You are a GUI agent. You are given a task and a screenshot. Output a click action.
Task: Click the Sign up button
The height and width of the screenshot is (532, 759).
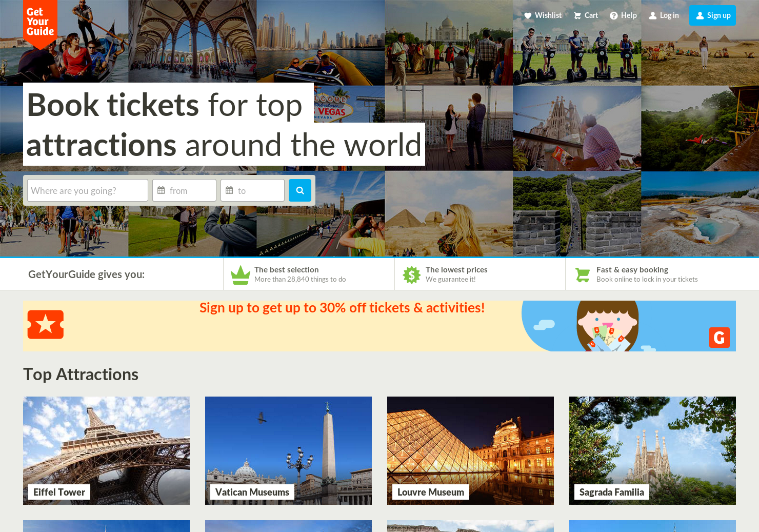(x=712, y=15)
